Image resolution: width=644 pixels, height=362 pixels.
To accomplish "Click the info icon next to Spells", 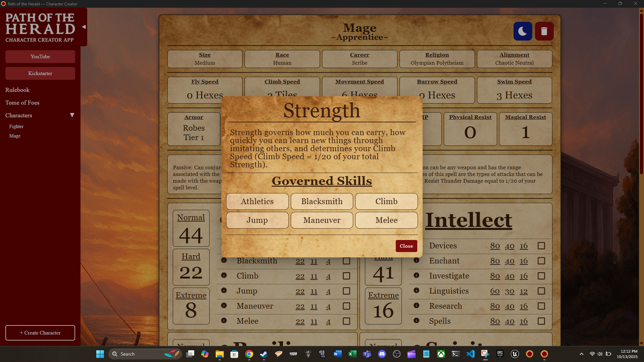I will 417,321.
